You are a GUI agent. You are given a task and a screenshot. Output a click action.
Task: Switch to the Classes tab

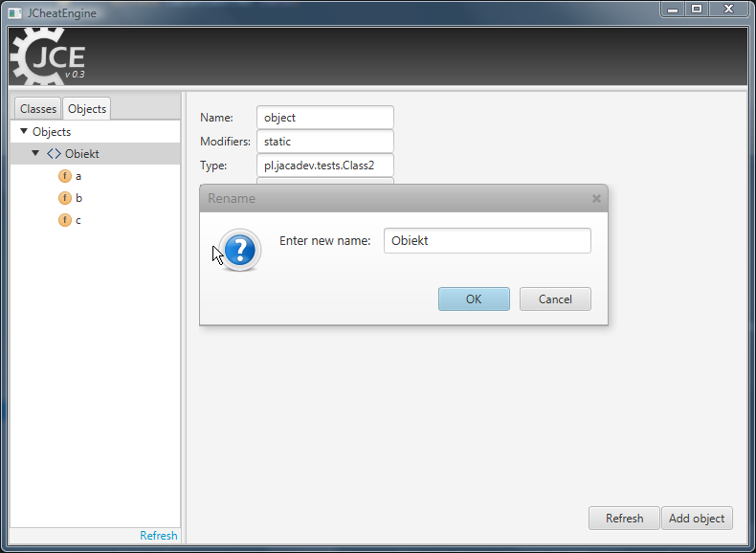(x=37, y=109)
